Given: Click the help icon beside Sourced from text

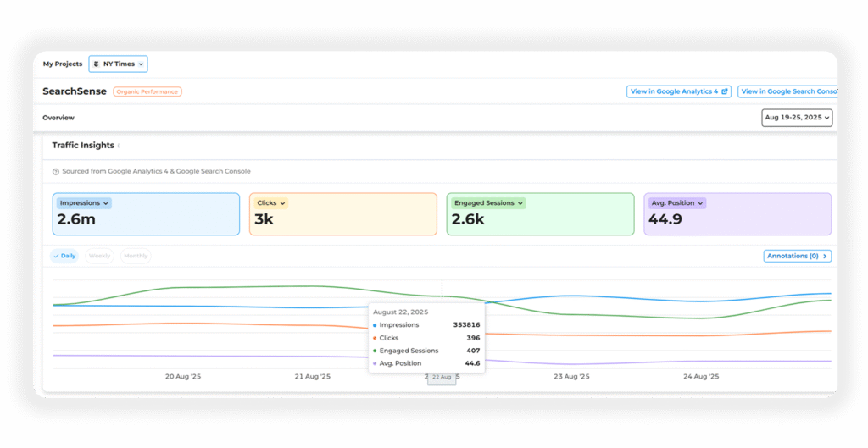Looking at the screenshot, I should coord(56,171).
